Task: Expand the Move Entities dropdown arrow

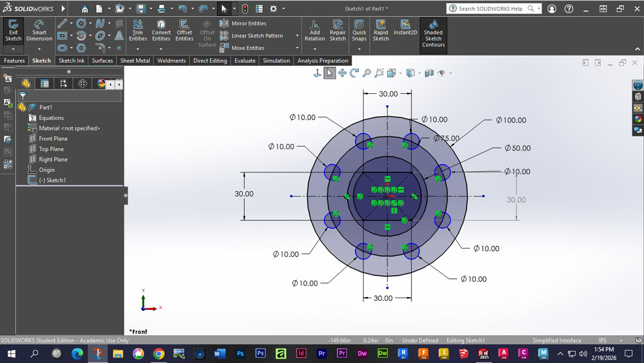Action: pos(297,48)
